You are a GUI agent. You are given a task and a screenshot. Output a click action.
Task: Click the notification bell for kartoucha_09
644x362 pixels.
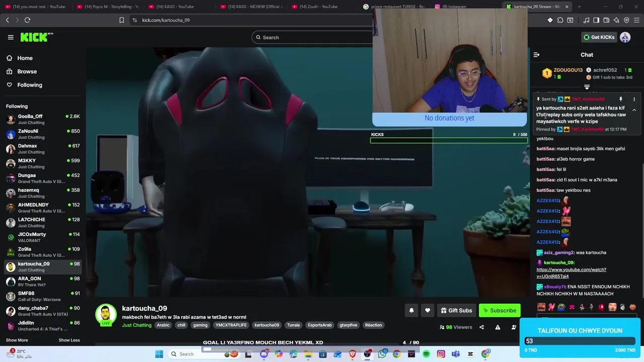click(x=411, y=311)
